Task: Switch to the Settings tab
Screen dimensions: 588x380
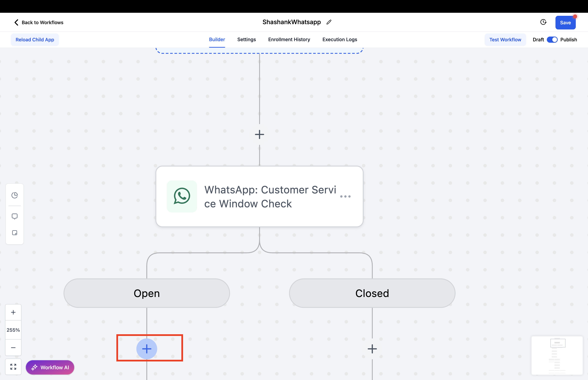Action: [246, 39]
